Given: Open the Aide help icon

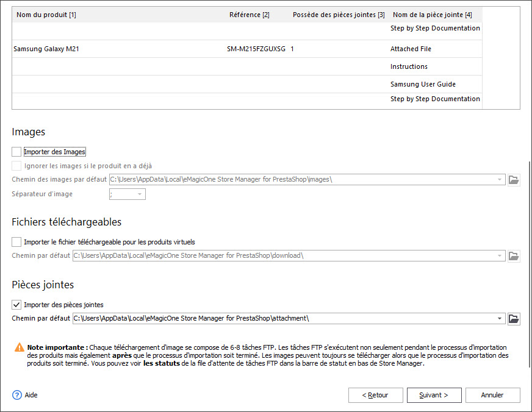Looking at the screenshot, I should tap(17, 395).
